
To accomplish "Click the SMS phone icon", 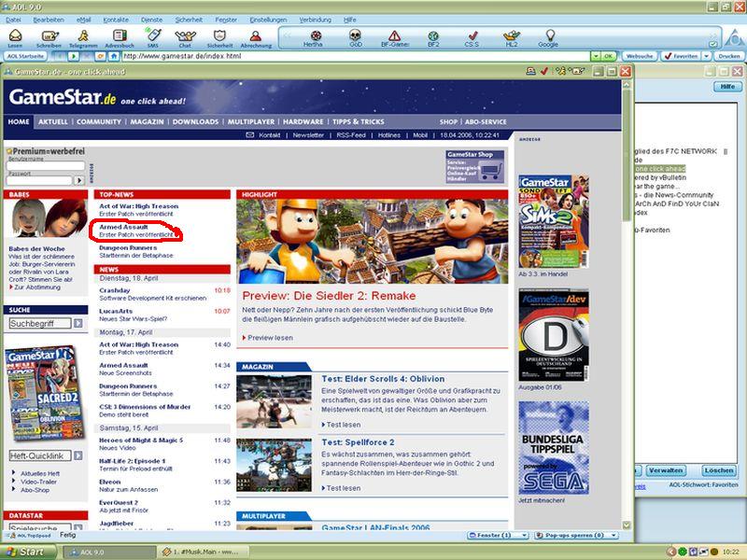I will click(153, 37).
